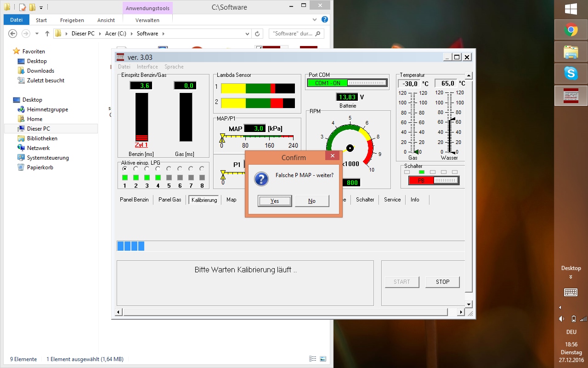Open Systemsteuerung in Explorer sidebar
This screenshot has height=368, width=588.
pos(48,158)
